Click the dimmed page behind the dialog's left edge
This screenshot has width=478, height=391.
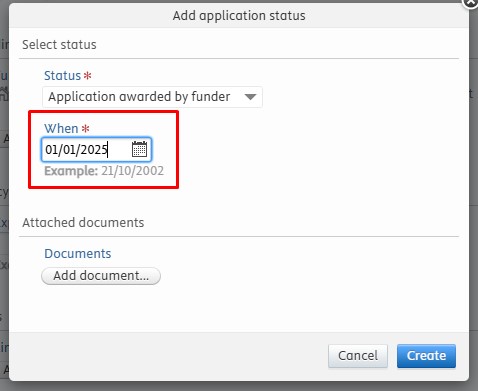[x=4, y=200]
